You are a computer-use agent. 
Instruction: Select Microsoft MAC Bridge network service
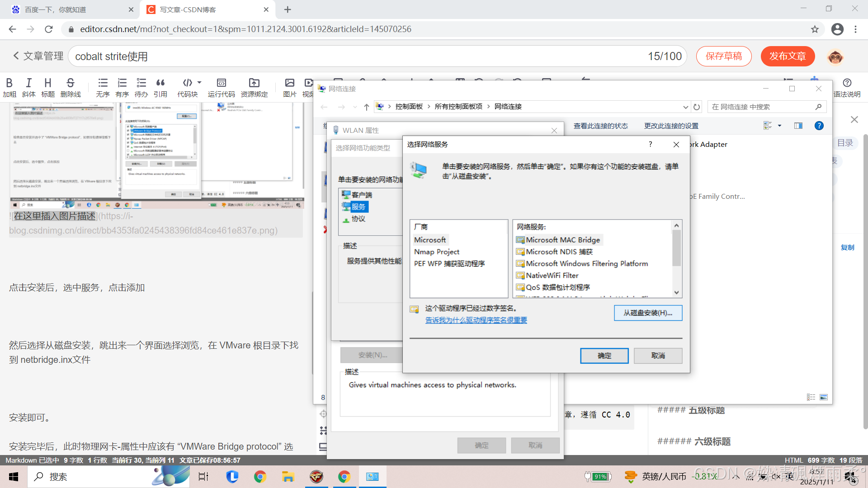(x=562, y=240)
